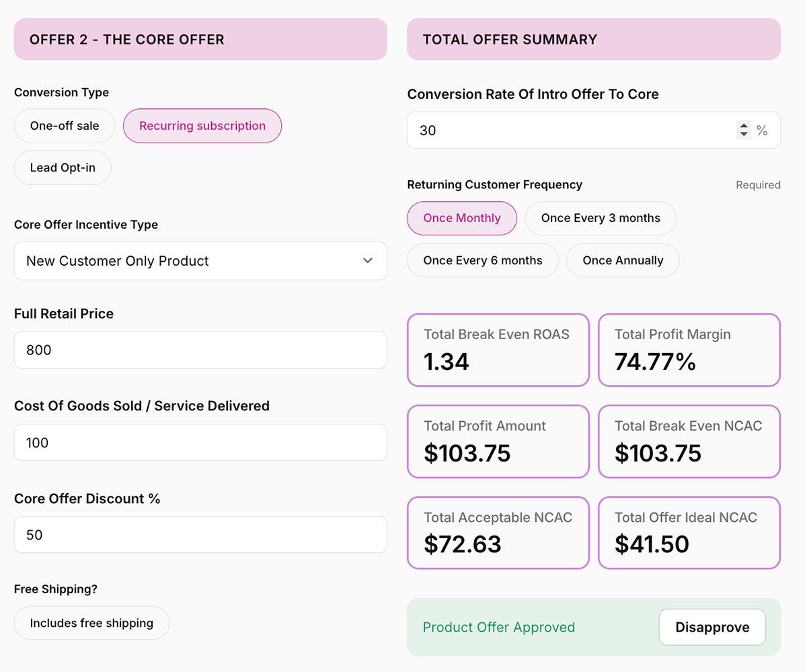Click the Core Offer Discount % field

point(200,535)
